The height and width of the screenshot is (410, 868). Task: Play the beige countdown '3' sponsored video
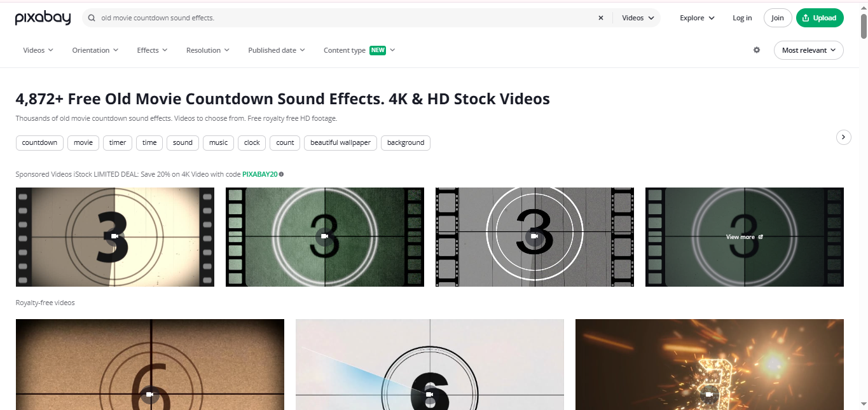(x=114, y=236)
